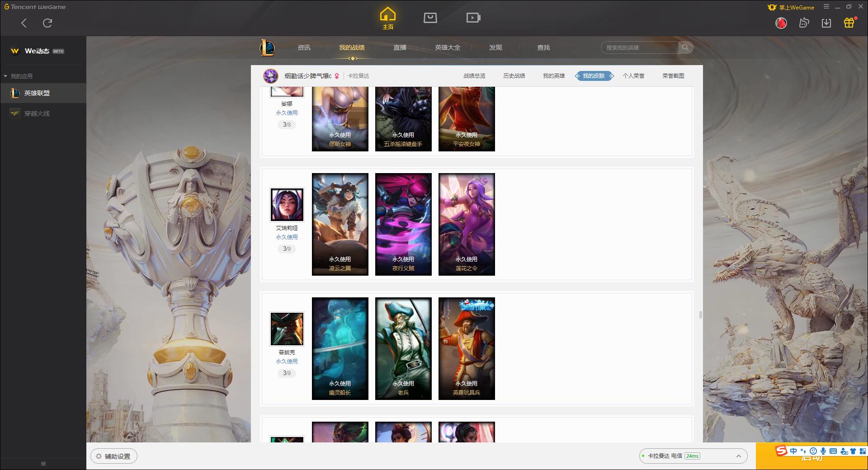Open the 五杀摇滚键盘手 skin card
Image resolution: width=868 pixels, height=470 pixels.
(x=403, y=119)
